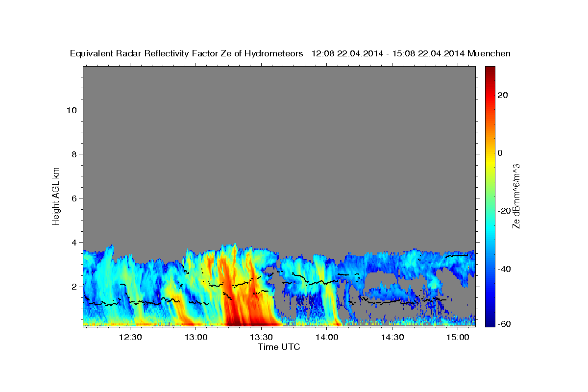588x392 pixels.
Task: Click the date range text '12:08 22.04.2014 - 15:08 22.04.2014 Muenchen'
Action: pos(412,54)
